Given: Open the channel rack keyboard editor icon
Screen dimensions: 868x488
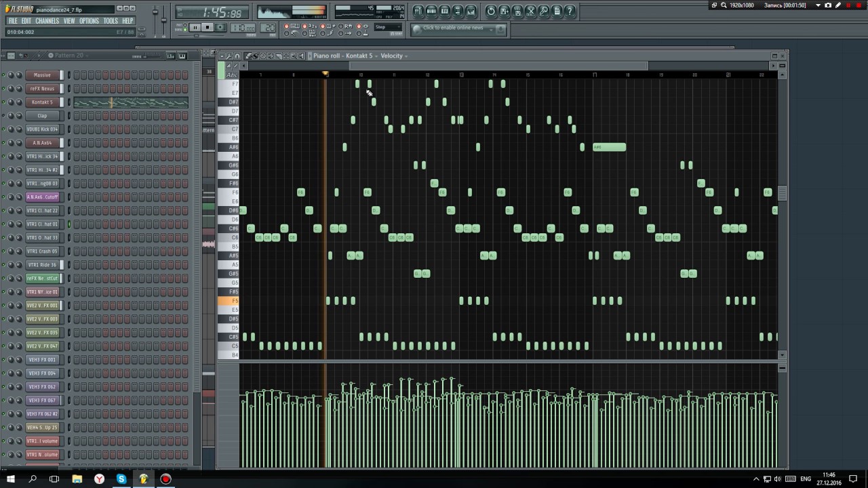Looking at the screenshot, I should point(182,56).
